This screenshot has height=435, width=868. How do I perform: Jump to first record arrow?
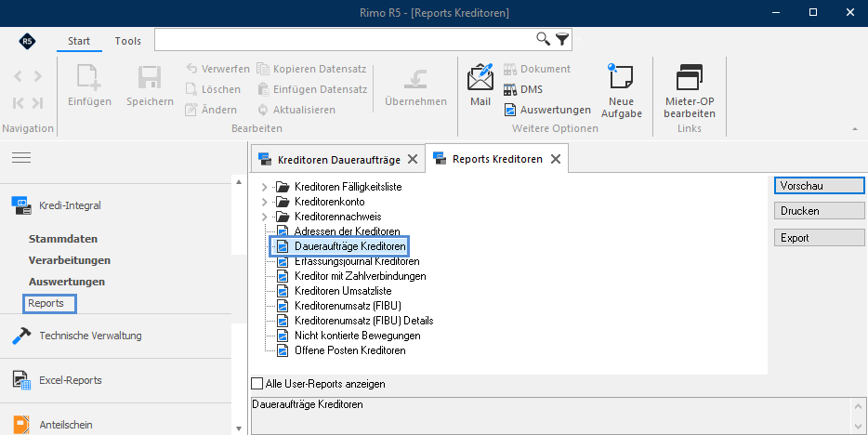tap(18, 103)
